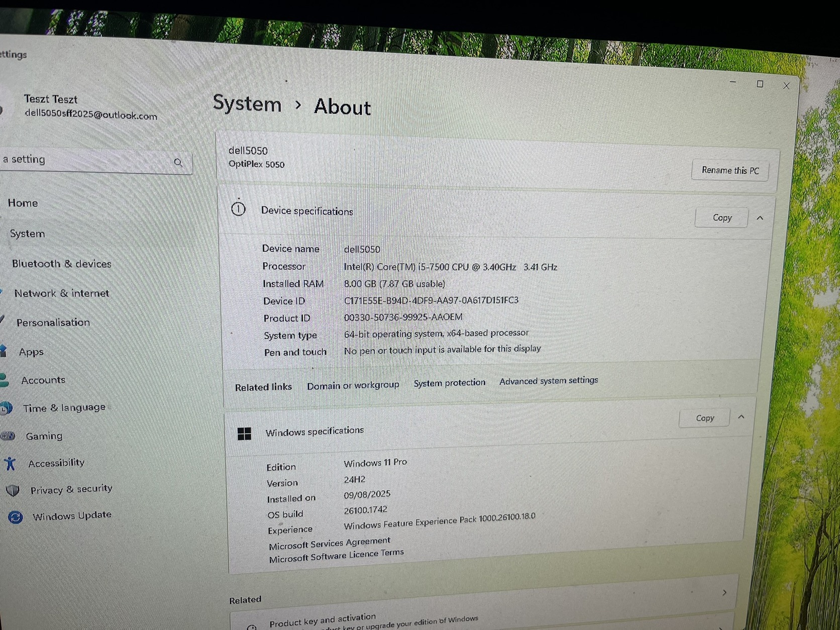Open Bluetooth & devices settings
The height and width of the screenshot is (630, 840).
pos(61,264)
